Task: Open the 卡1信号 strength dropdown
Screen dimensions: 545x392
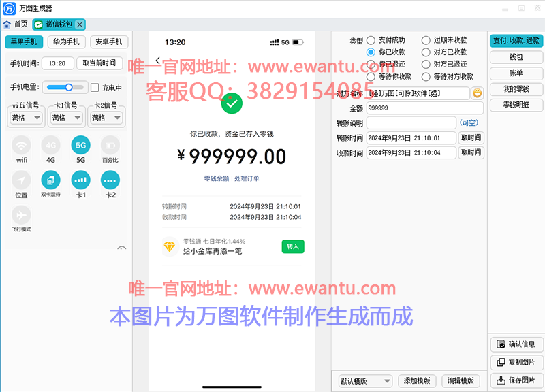Action: 66,118
